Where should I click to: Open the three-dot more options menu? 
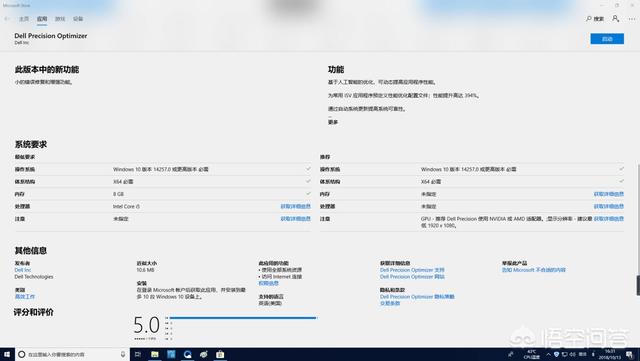point(632,19)
